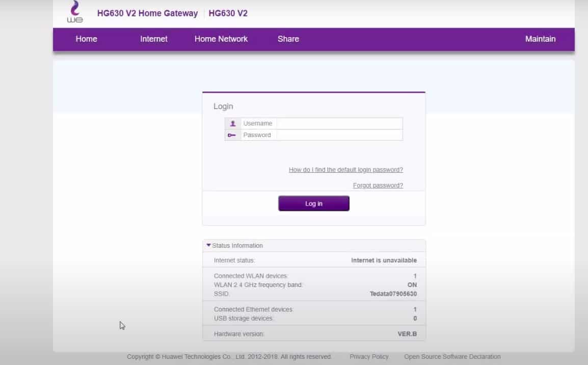Focus the Username input field
Viewport: 588px width, 365px height.
[339, 123]
